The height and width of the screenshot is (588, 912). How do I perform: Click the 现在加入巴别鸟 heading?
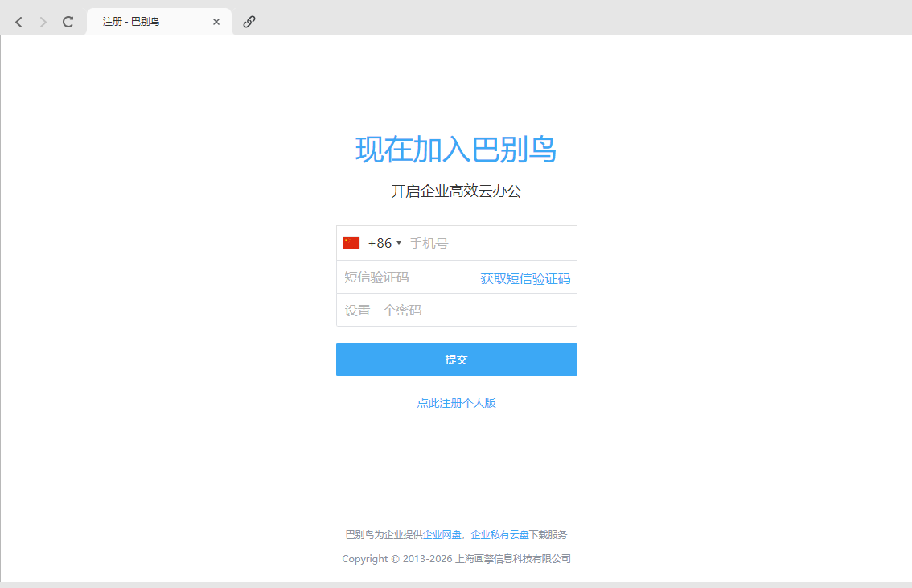coord(456,150)
